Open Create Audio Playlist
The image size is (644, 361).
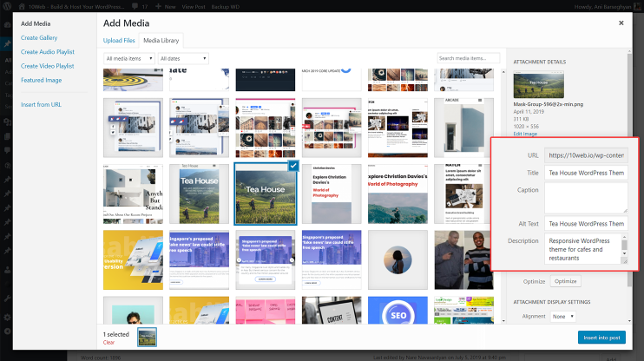[48, 52]
